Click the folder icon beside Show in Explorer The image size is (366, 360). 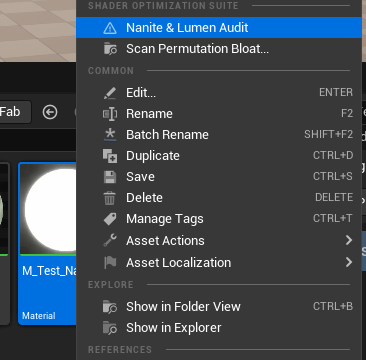(110, 328)
